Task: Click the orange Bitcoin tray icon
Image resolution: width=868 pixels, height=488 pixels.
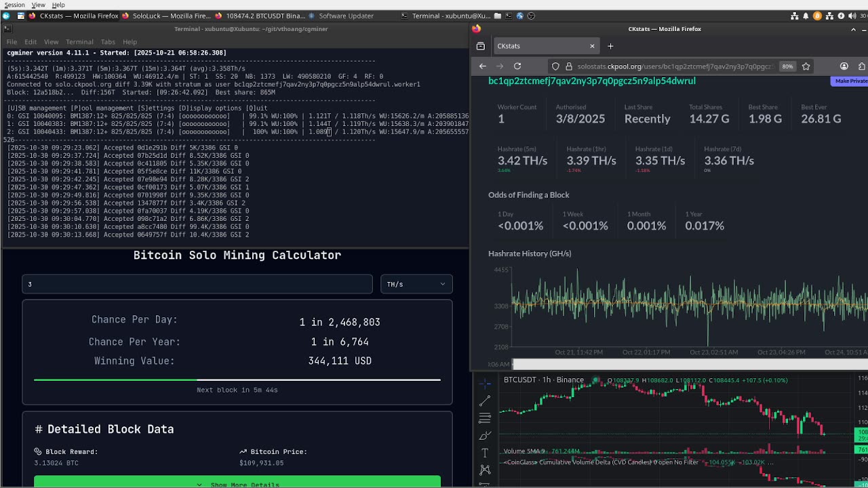Action: 817,16
